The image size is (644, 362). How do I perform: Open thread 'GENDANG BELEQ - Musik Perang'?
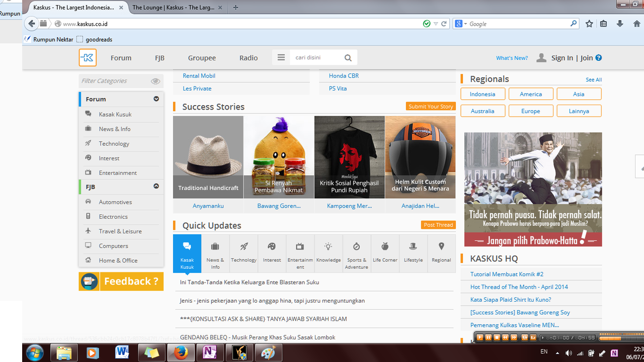[x=258, y=337]
